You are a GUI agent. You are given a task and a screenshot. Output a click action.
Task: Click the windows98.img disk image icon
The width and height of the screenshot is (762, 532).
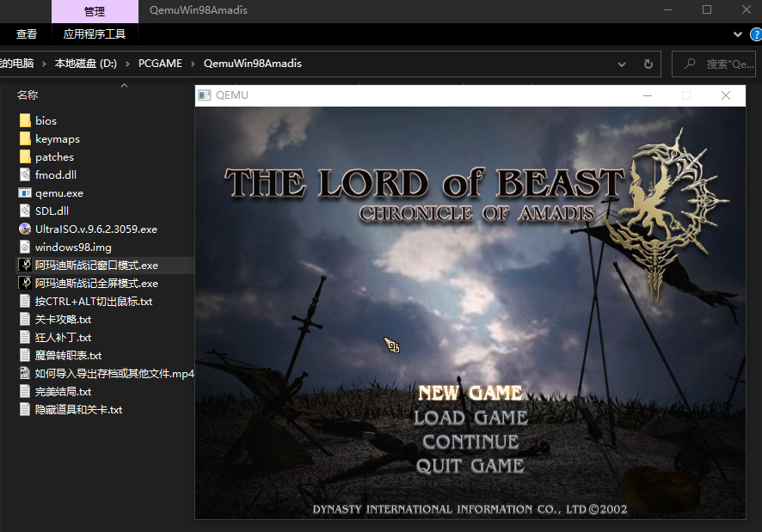click(x=25, y=247)
